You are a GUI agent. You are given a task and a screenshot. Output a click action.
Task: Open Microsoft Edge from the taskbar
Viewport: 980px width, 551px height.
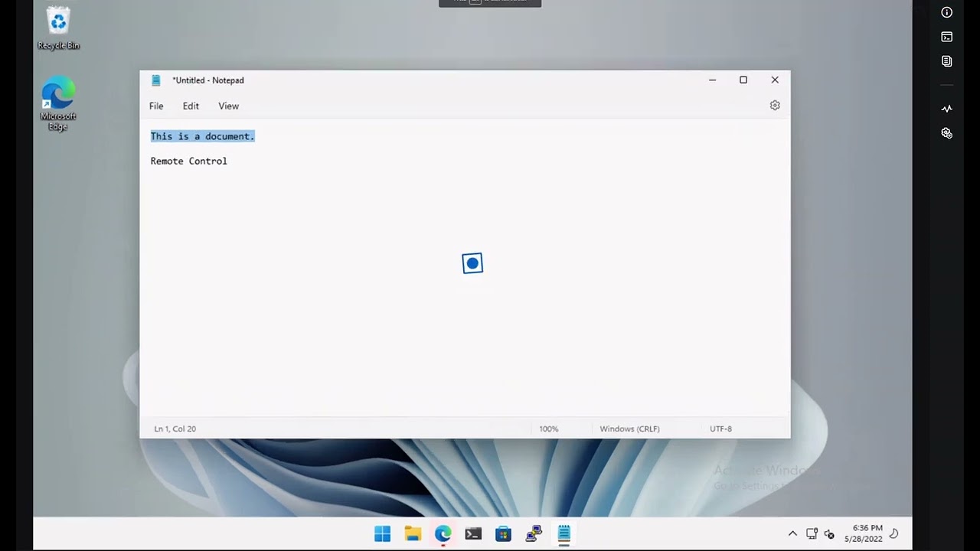(443, 533)
